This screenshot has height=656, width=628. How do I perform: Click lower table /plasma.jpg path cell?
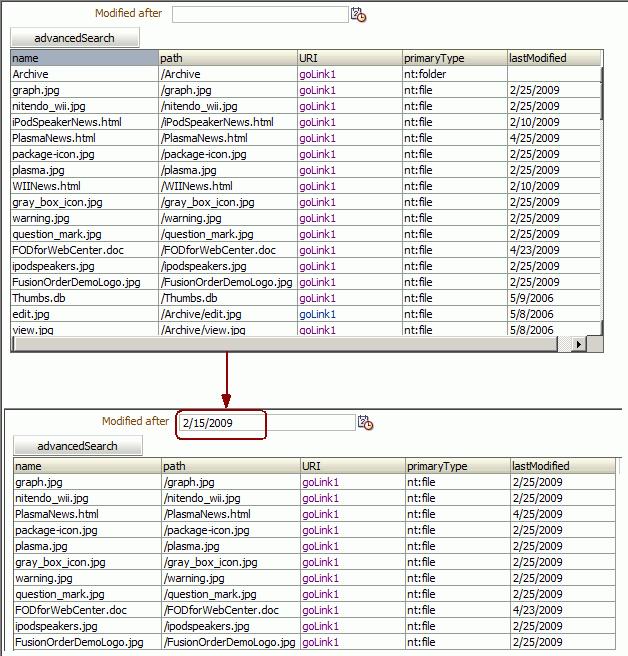coord(231,546)
